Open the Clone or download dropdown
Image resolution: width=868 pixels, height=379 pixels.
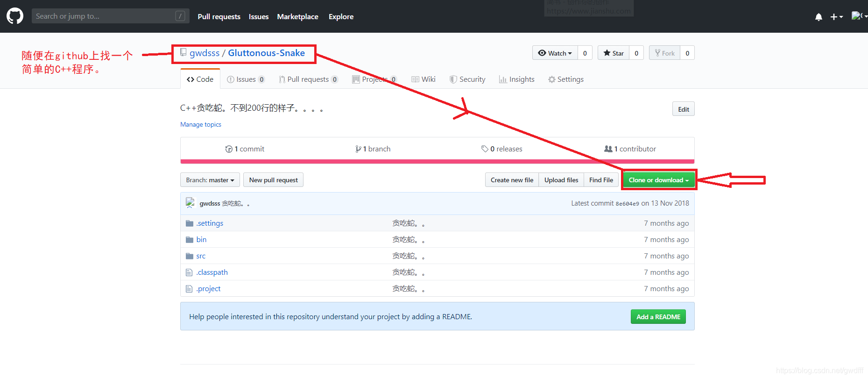(x=659, y=180)
